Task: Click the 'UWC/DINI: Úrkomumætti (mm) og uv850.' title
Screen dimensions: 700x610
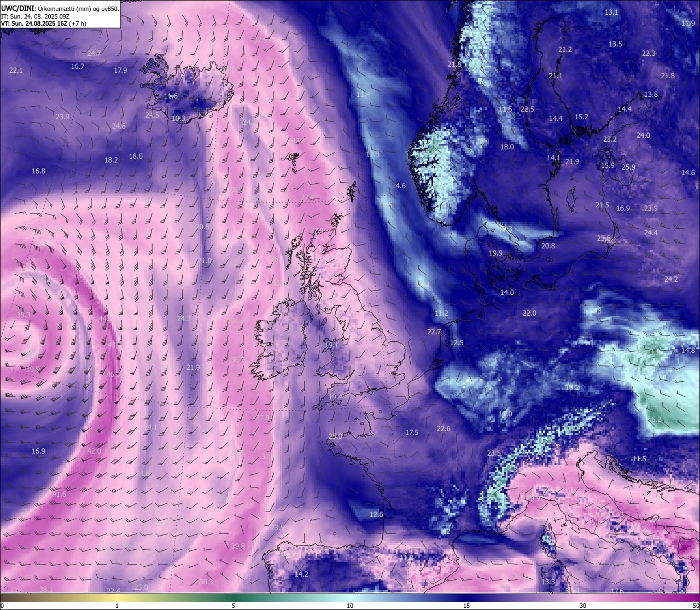Action: (60, 9)
